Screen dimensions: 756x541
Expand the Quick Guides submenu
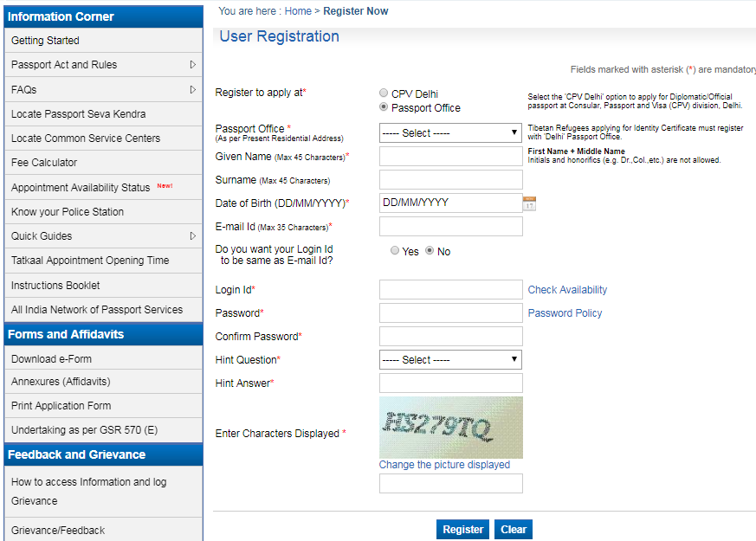193,235
